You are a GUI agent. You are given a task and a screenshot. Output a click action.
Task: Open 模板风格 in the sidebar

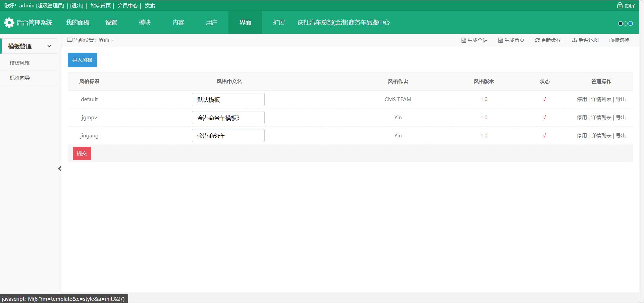[x=20, y=63]
